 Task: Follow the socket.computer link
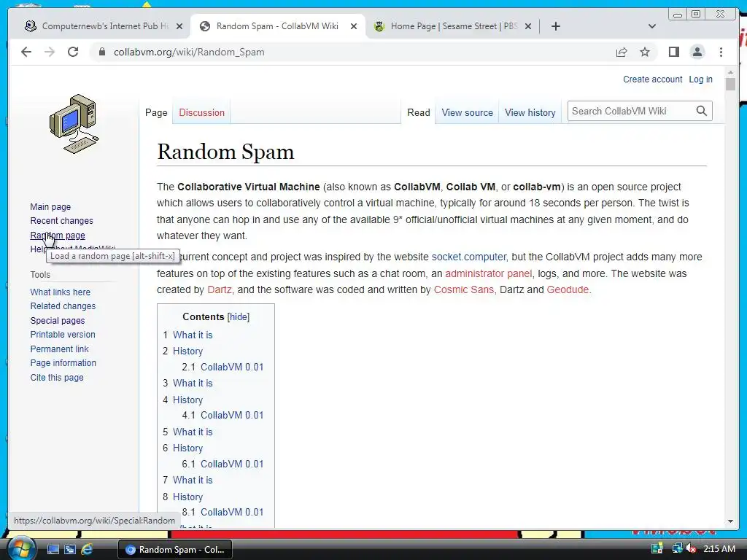coord(469,257)
